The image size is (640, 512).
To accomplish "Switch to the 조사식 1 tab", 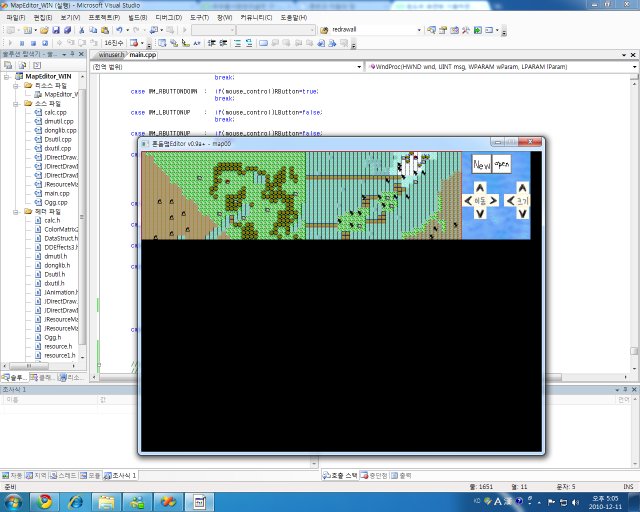I will point(120,475).
